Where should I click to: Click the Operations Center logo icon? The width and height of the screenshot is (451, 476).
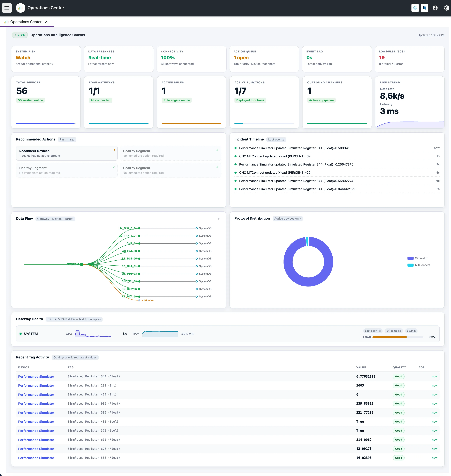point(20,8)
